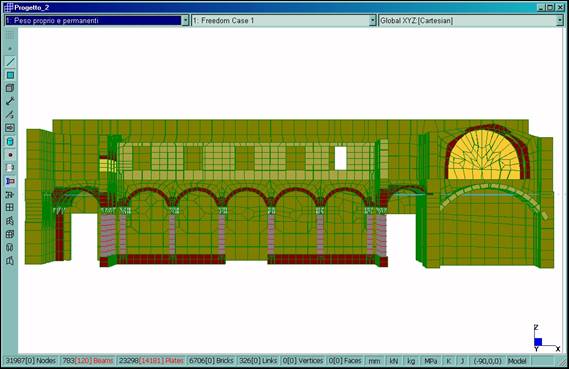Toggle beam element display (diagonal line icon)

[10, 62]
